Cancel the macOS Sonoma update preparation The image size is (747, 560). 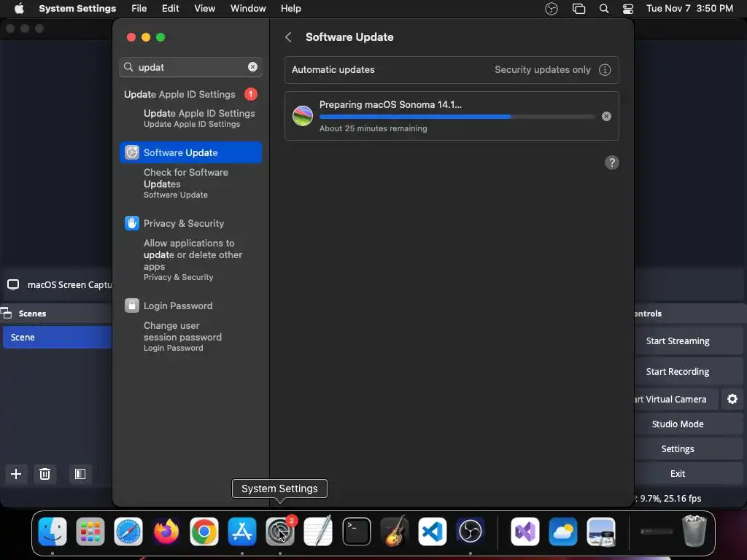(x=606, y=116)
